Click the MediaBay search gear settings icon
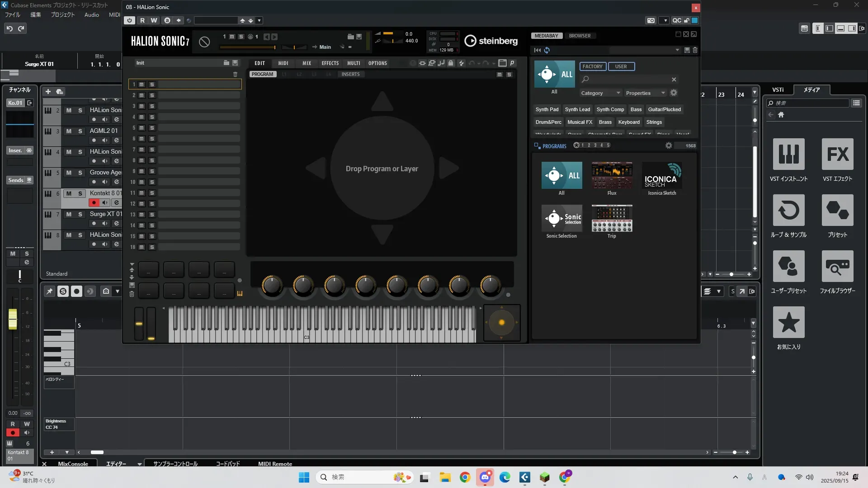The width and height of the screenshot is (868, 488). (674, 93)
